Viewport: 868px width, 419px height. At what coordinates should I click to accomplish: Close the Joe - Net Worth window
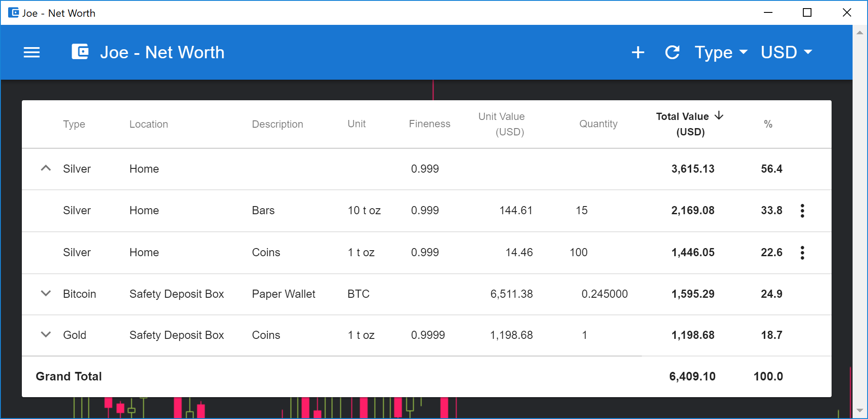[847, 12]
